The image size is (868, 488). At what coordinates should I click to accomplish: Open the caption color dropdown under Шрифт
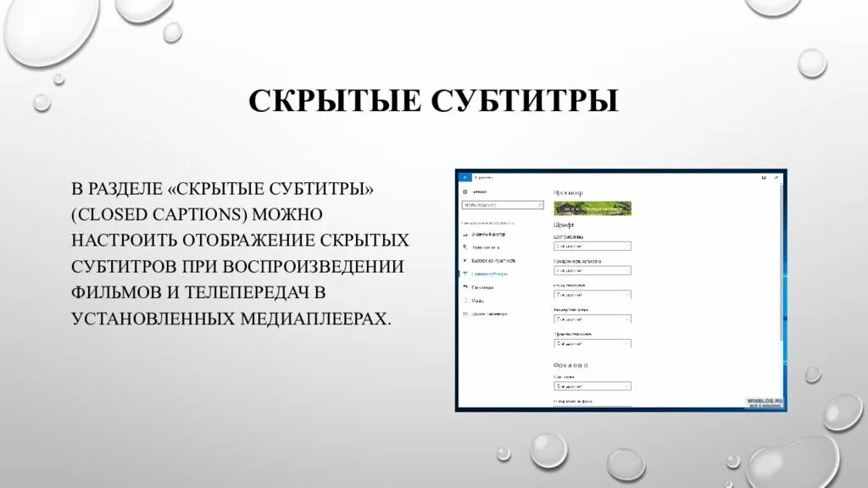593,247
